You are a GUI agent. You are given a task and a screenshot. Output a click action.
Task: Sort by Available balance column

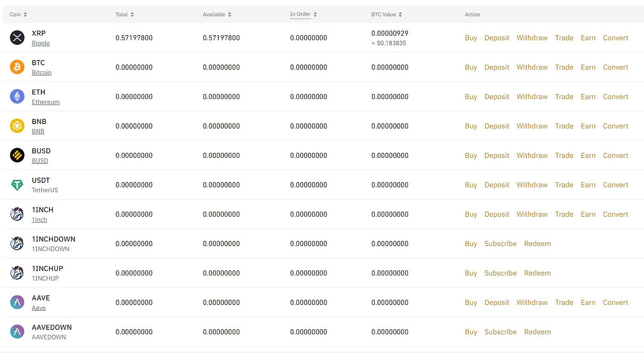click(217, 15)
